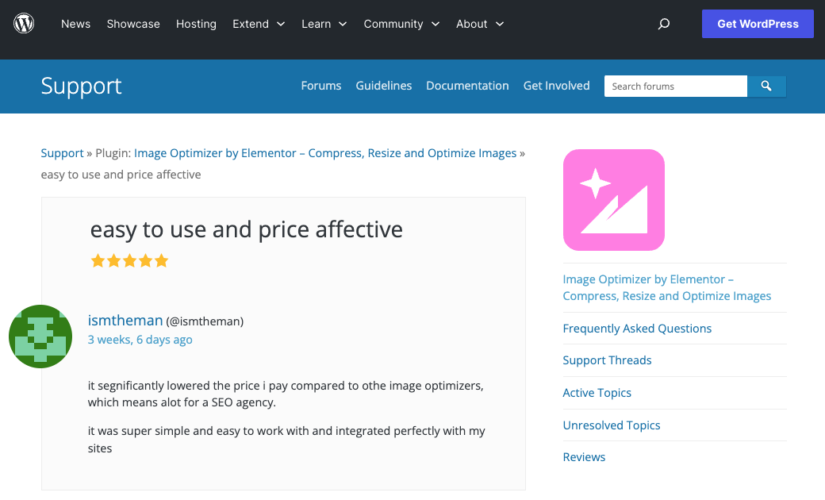Click the ismtheman username link
Screen dimensions: 825x500
[x=125, y=321]
